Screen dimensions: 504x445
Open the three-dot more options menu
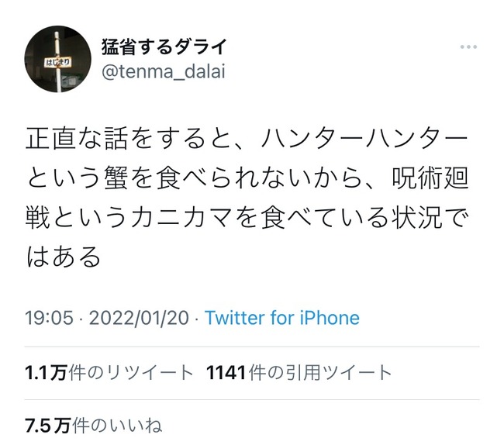(x=468, y=47)
